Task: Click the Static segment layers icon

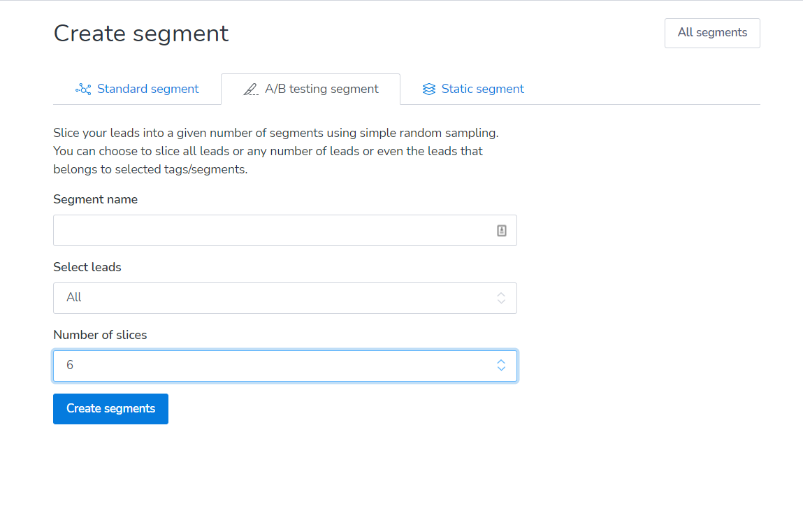Action: click(429, 89)
